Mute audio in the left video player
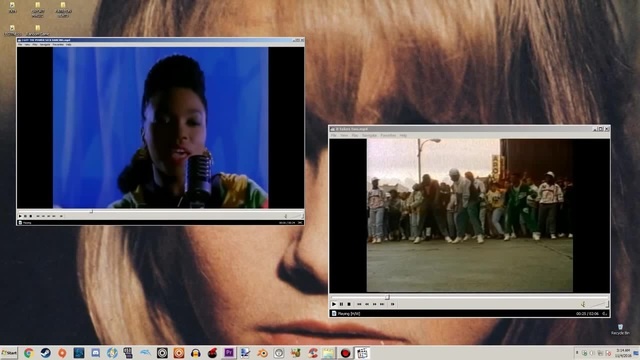This screenshot has width=640, height=360. pyautogui.click(x=286, y=216)
